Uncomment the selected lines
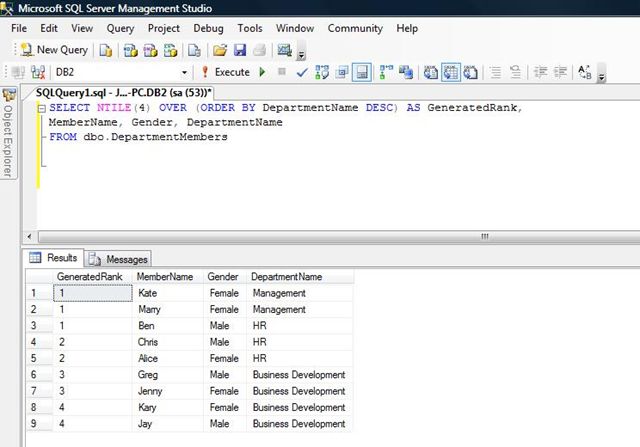640x447 pixels. [x=516, y=72]
